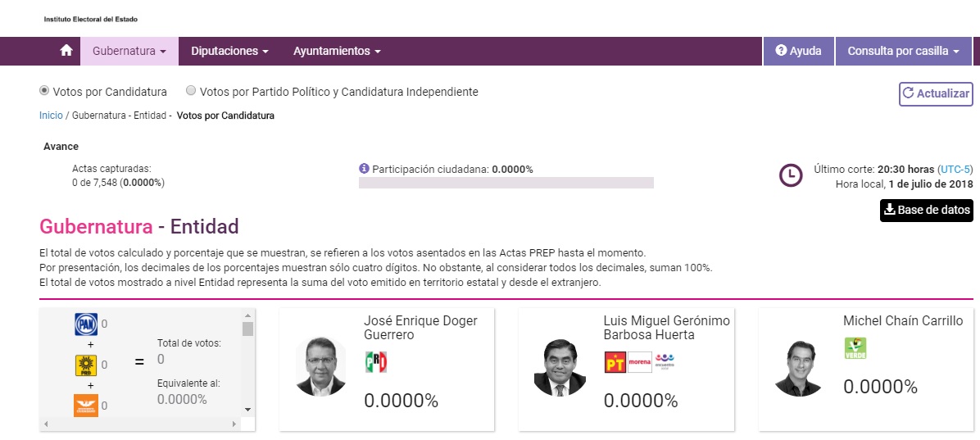The width and height of the screenshot is (980, 440).
Task: Follow the Inicio breadcrumb link
Action: [x=50, y=116]
